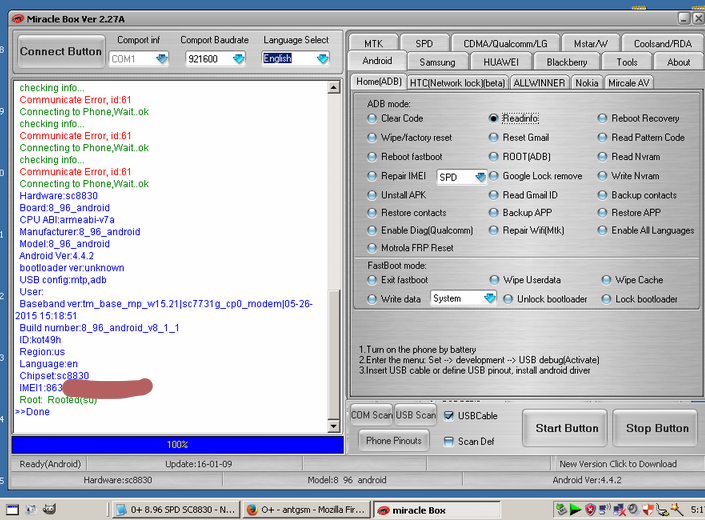This screenshot has height=520, width=705.
Task: Select Unlock bootloader in FastBoot mode
Action: pos(508,299)
